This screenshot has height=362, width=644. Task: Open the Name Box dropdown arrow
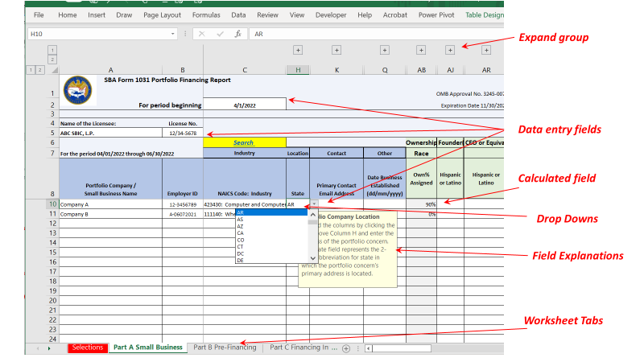(x=174, y=35)
